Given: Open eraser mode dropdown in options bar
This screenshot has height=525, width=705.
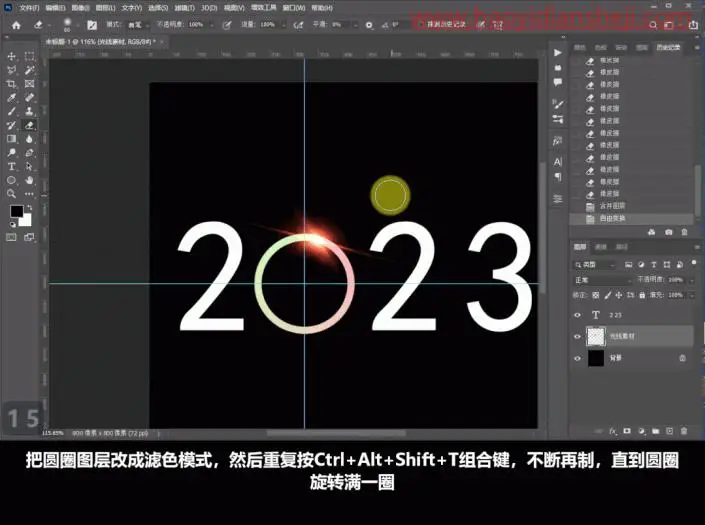Looking at the screenshot, I should pyautogui.click(x=138, y=25).
